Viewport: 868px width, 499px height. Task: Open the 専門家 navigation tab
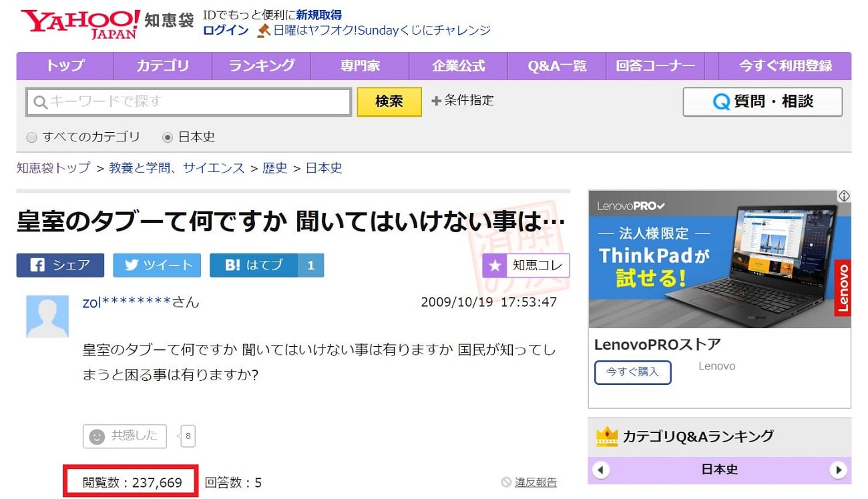pyautogui.click(x=360, y=66)
